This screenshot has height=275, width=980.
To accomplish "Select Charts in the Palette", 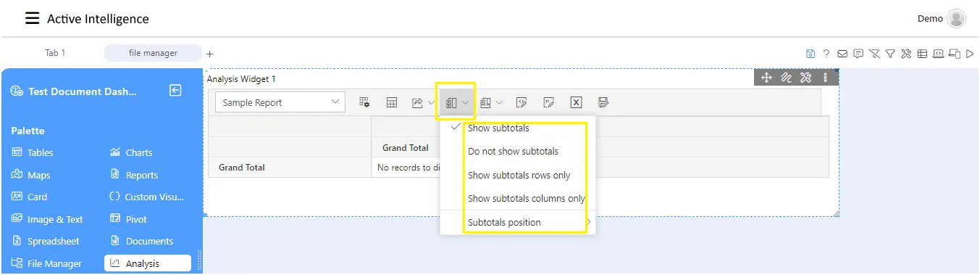I will [131, 152].
